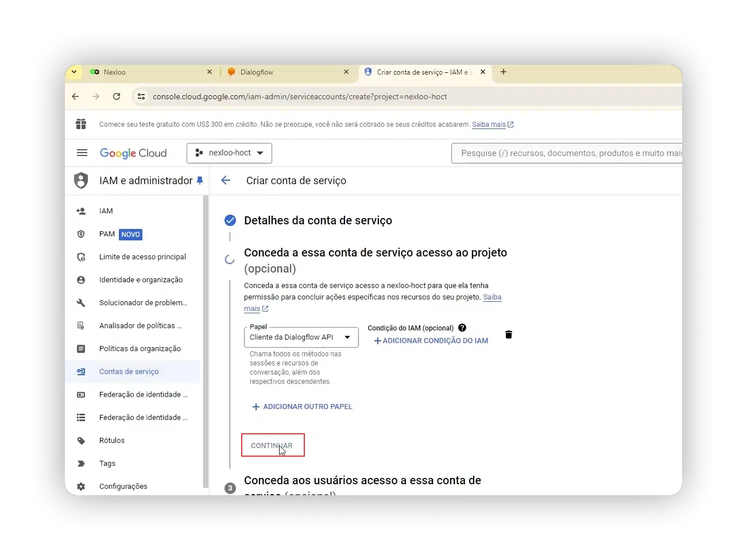
Task: Click the CONTINUAR button
Action: (x=272, y=445)
